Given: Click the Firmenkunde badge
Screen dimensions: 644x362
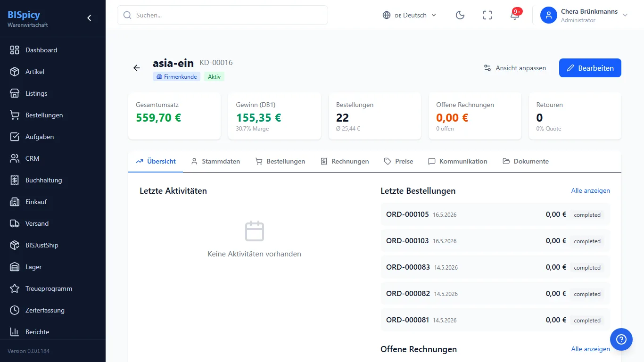Looking at the screenshot, I should coord(176,77).
